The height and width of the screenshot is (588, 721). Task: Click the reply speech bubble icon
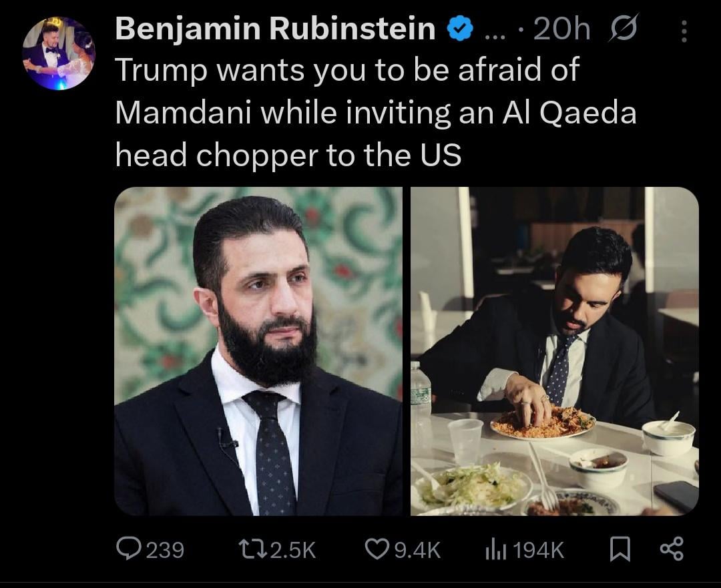click(x=127, y=549)
